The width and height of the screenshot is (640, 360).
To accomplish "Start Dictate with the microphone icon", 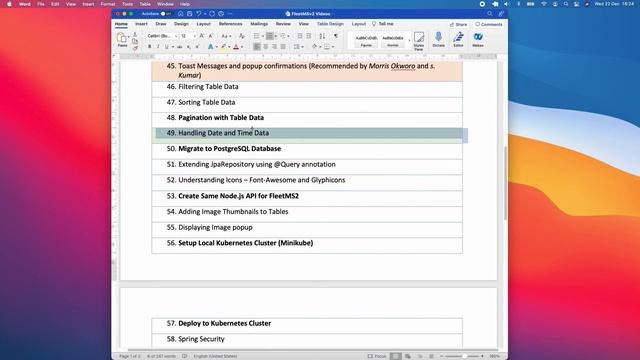I will 438,40.
